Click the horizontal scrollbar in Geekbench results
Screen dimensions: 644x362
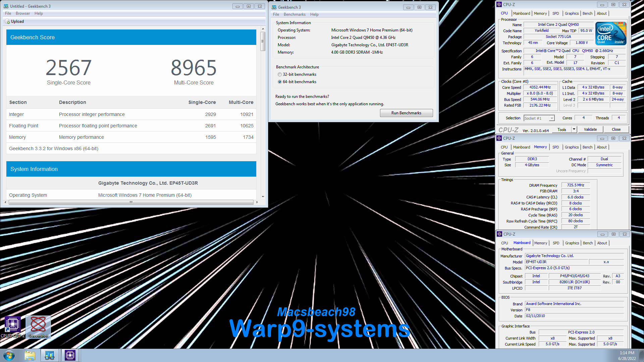[x=131, y=202]
